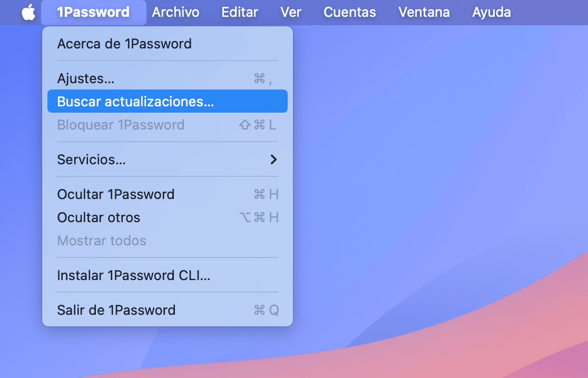Choose Ocultar otros
The width and height of the screenshot is (588, 378).
coord(99,217)
